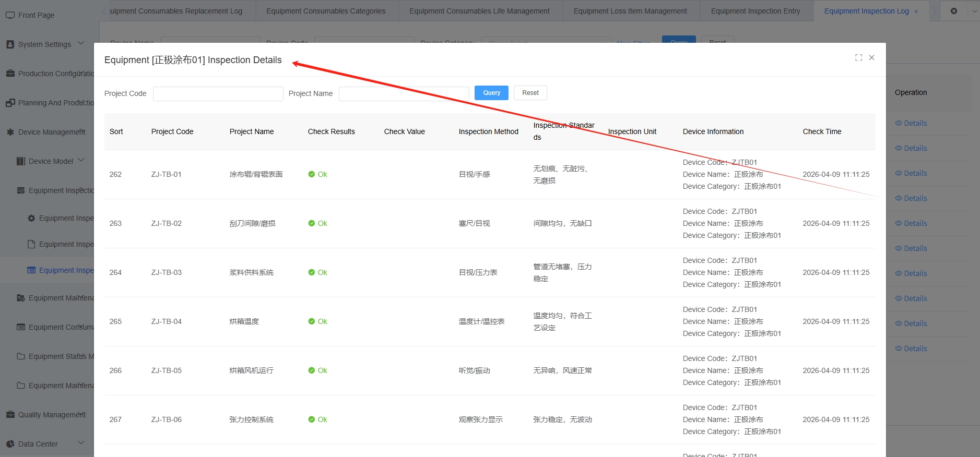The width and height of the screenshot is (980, 457).
Task: Click the tab options circle icon
Action: [954, 11]
